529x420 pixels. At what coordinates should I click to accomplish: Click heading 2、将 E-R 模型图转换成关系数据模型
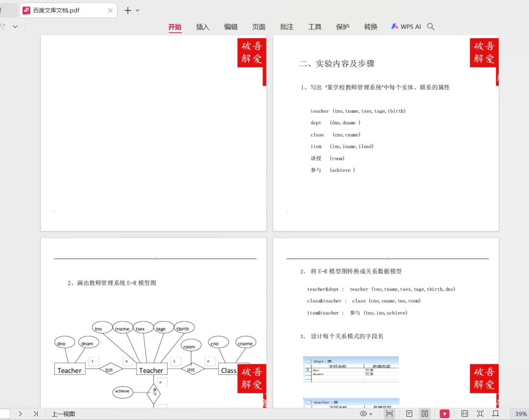[x=351, y=272]
